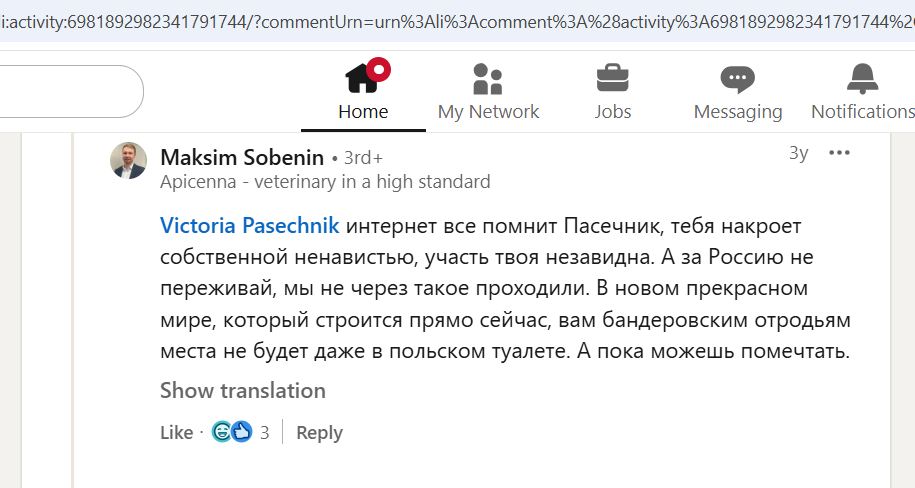This screenshot has width=915, height=488.
Task: Go to the Jobs briefcase icon
Action: click(612, 80)
